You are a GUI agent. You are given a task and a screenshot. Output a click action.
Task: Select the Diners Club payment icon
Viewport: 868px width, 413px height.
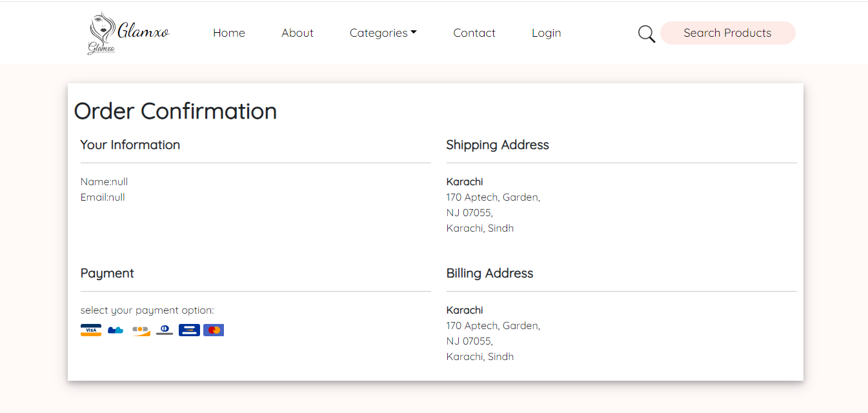(x=165, y=330)
